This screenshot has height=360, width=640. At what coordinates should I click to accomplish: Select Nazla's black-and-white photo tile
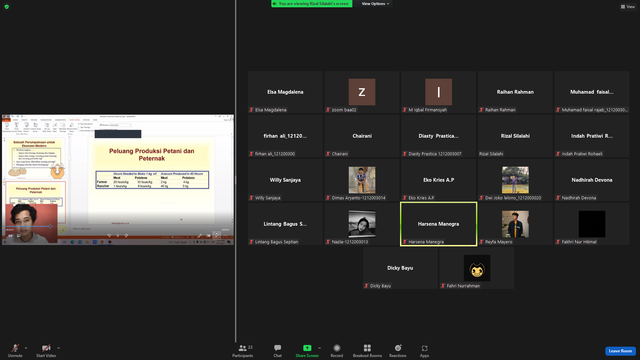(x=362, y=224)
